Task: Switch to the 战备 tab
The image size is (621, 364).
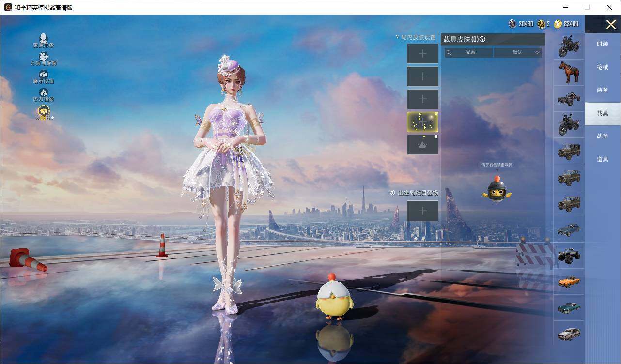Action: [x=603, y=136]
